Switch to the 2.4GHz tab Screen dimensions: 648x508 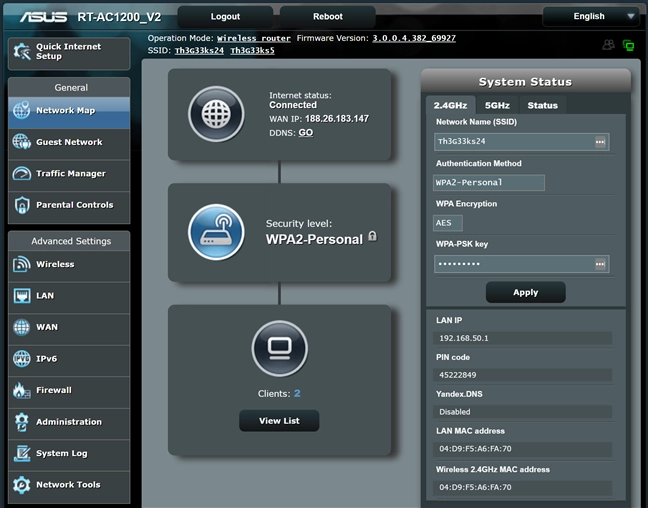450,105
